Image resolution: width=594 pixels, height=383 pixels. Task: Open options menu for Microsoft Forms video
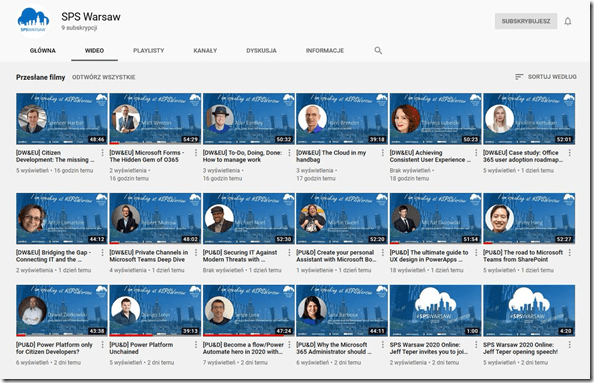pyautogui.click(x=196, y=153)
